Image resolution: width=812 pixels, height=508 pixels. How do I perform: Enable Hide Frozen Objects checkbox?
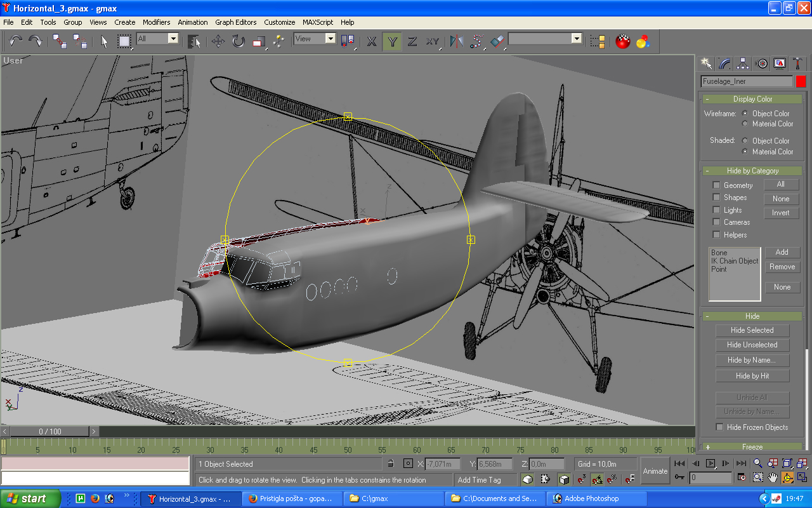719,427
